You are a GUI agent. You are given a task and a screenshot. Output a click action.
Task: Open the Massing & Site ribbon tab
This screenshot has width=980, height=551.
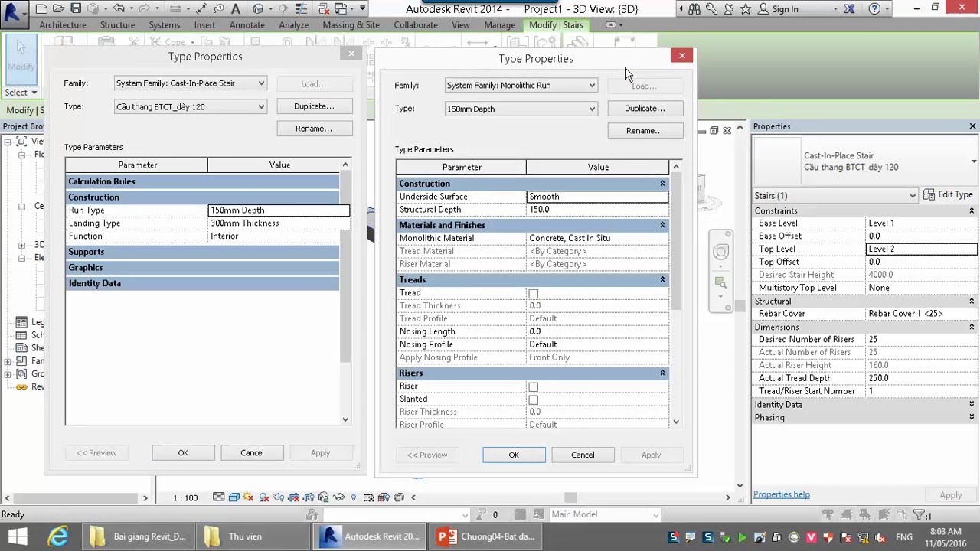pyautogui.click(x=351, y=24)
